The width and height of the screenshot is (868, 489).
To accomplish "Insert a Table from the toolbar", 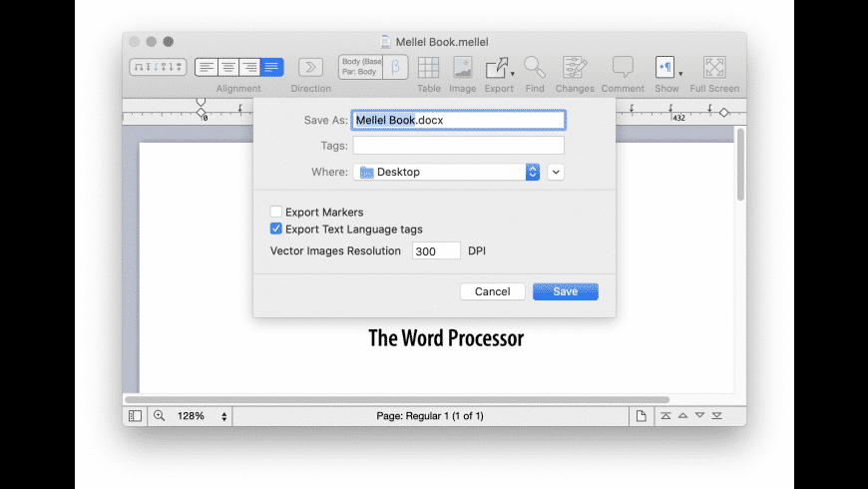I will [x=428, y=68].
